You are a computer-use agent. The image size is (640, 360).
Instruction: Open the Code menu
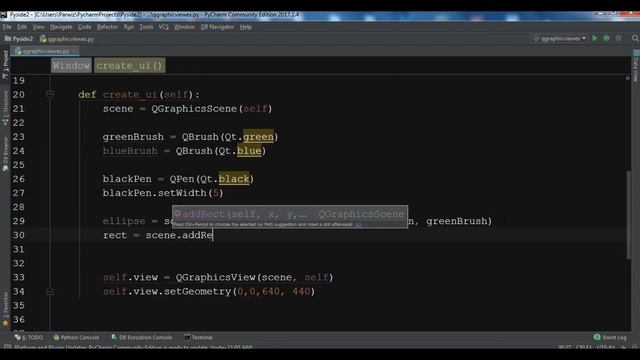[84, 27]
